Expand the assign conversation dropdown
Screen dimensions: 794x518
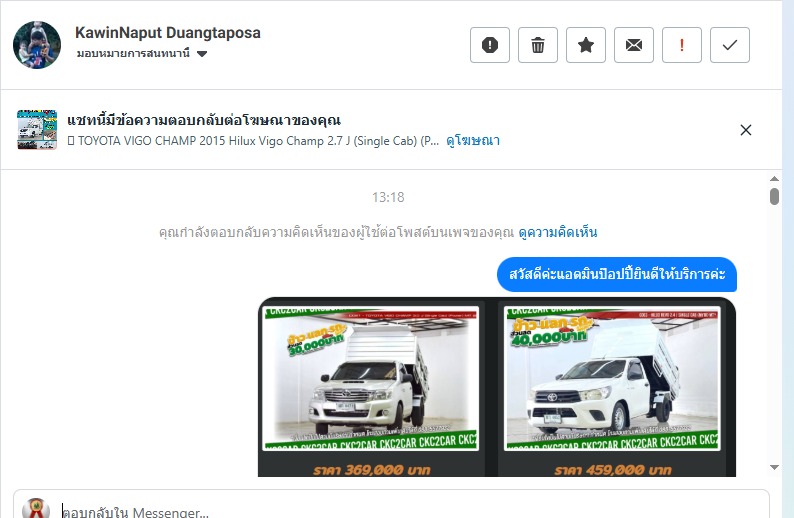coord(142,54)
